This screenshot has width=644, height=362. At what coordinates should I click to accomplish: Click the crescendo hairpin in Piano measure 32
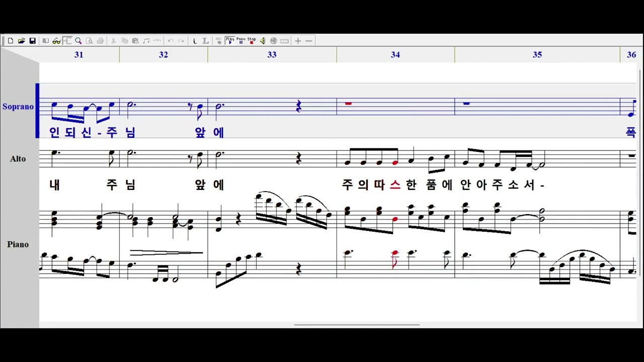pyautogui.click(x=167, y=252)
